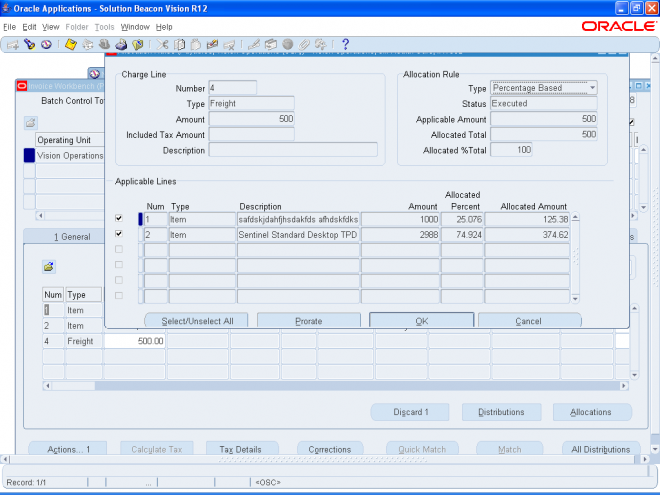The height and width of the screenshot is (495, 660).
Task: Click the Charge Line Description field
Action: 293,150
